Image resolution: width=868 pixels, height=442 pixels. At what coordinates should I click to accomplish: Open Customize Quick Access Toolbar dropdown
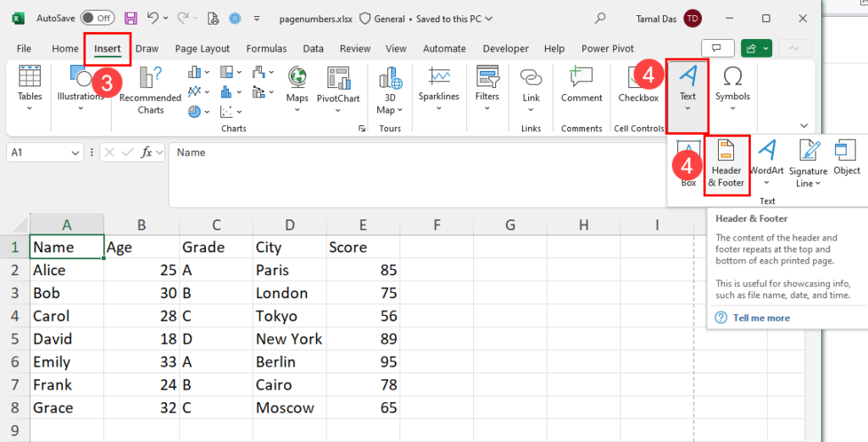(257, 19)
